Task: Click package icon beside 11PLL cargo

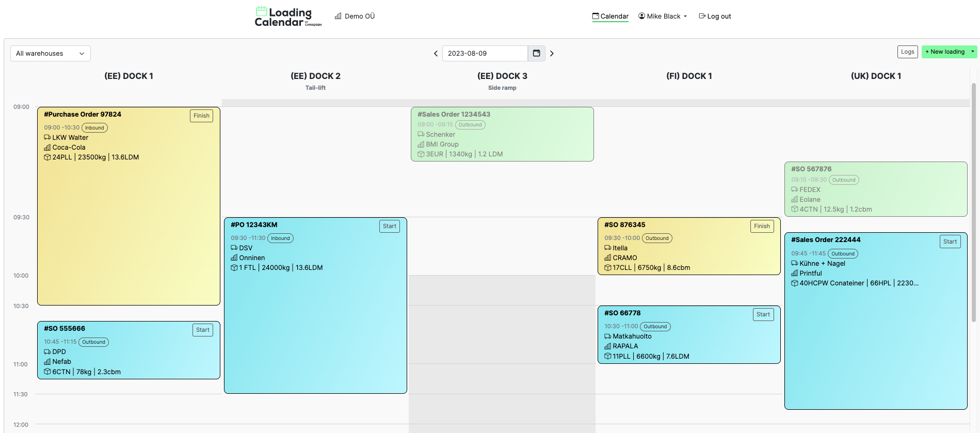Action: [x=608, y=356]
